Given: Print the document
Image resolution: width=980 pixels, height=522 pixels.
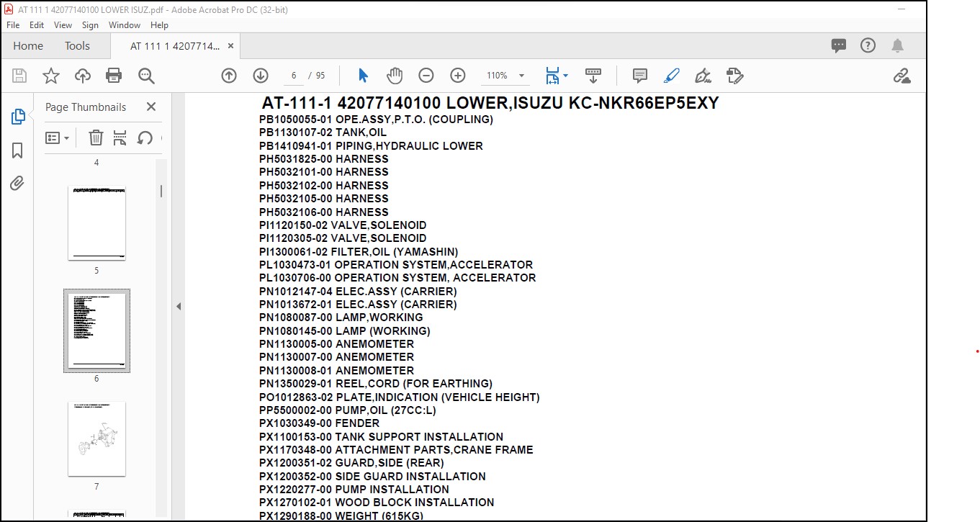Looking at the screenshot, I should point(114,76).
